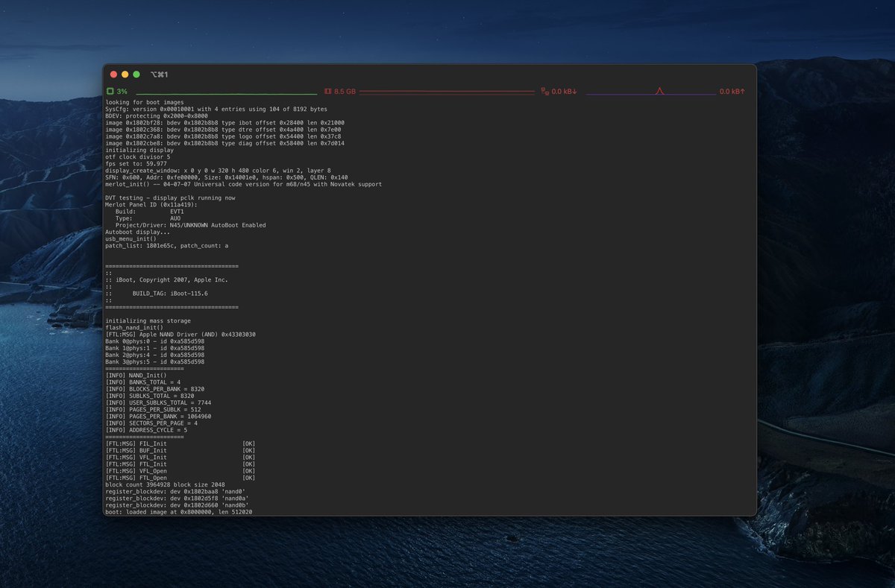Click the purple network activity graph
The height and width of the screenshot is (588, 895).
pos(650,91)
